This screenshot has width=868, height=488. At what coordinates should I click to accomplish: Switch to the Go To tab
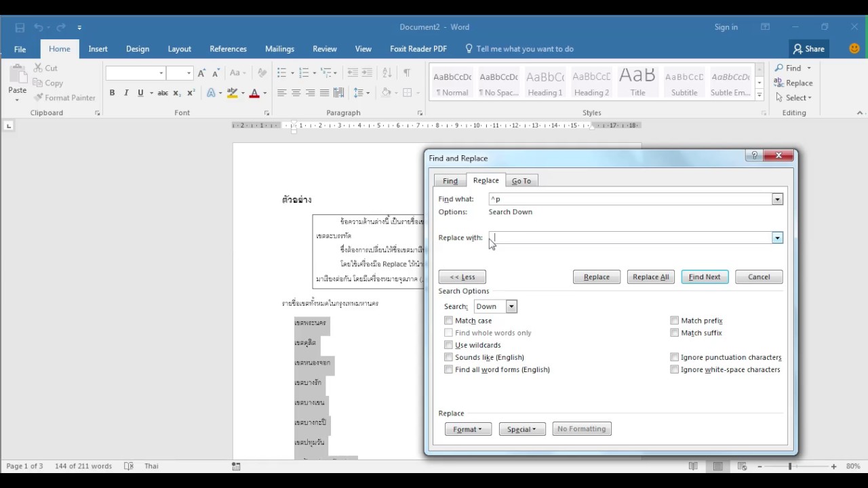click(x=521, y=181)
